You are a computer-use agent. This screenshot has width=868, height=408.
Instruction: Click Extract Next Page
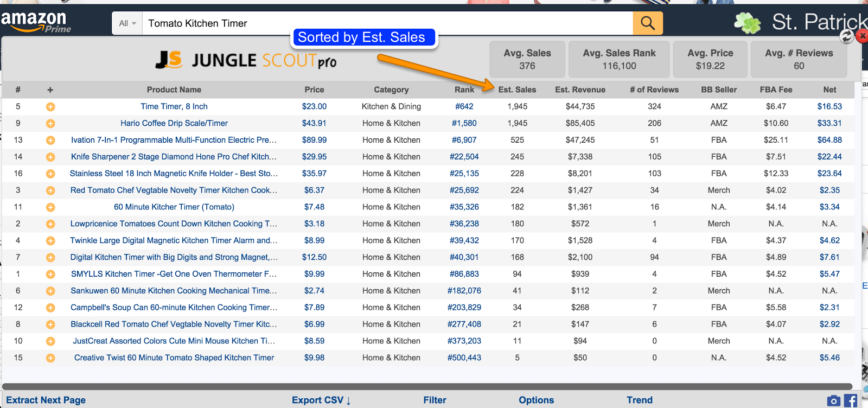point(46,400)
